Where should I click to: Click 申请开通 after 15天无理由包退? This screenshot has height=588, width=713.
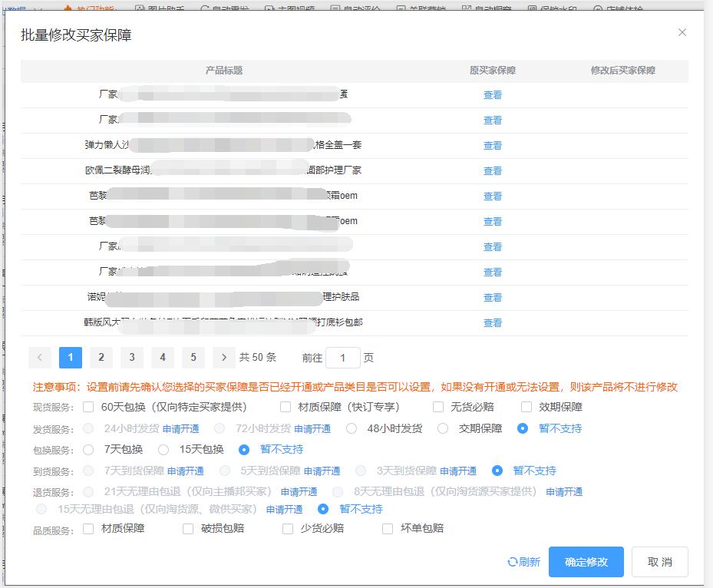[x=284, y=510]
